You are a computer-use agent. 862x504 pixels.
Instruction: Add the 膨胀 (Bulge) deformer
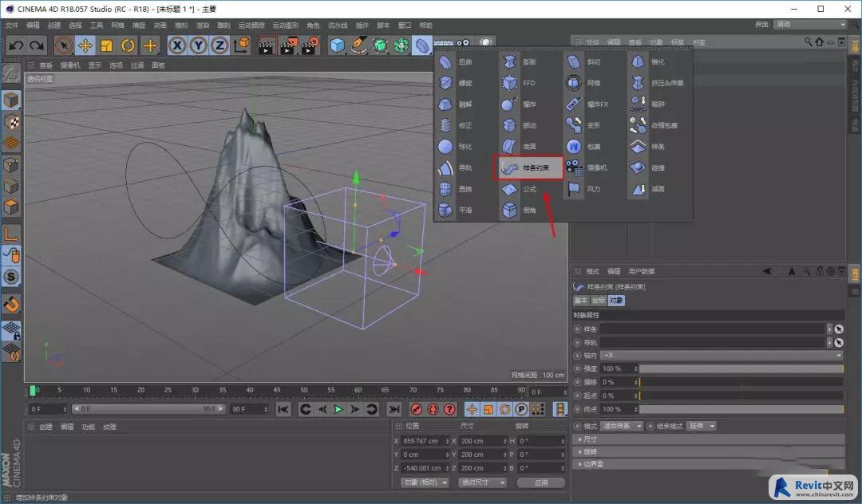tap(519, 62)
